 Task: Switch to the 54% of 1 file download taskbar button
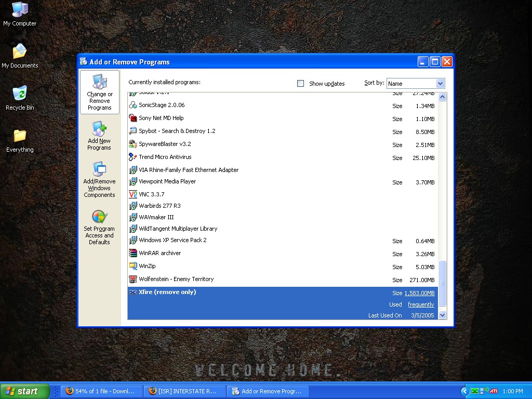101,391
